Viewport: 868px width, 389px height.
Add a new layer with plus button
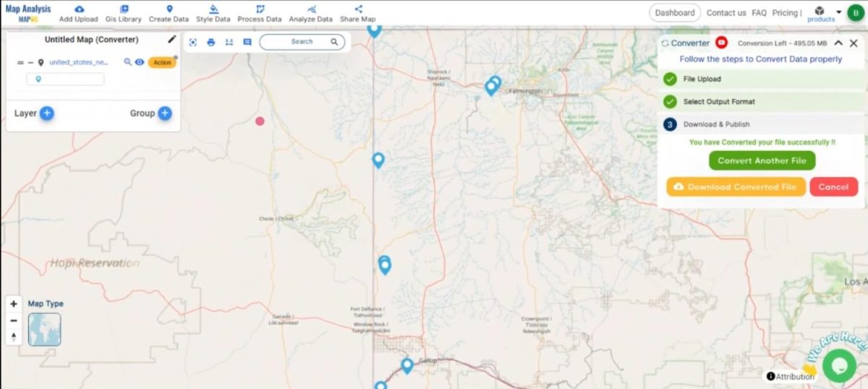coord(47,113)
